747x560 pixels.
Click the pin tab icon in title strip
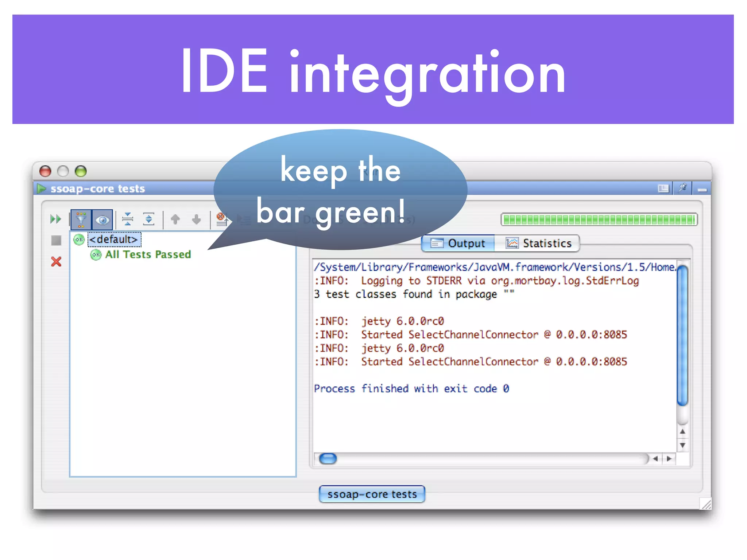click(x=682, y=188)
